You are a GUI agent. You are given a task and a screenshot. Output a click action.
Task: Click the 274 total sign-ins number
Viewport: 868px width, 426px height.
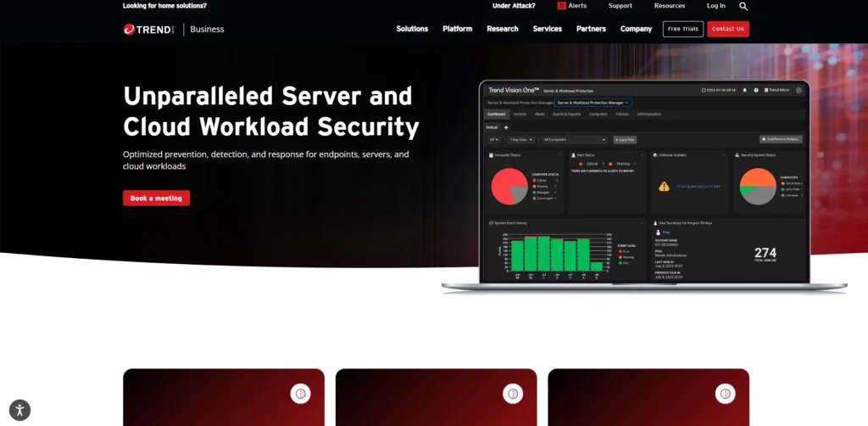[765, 253]
